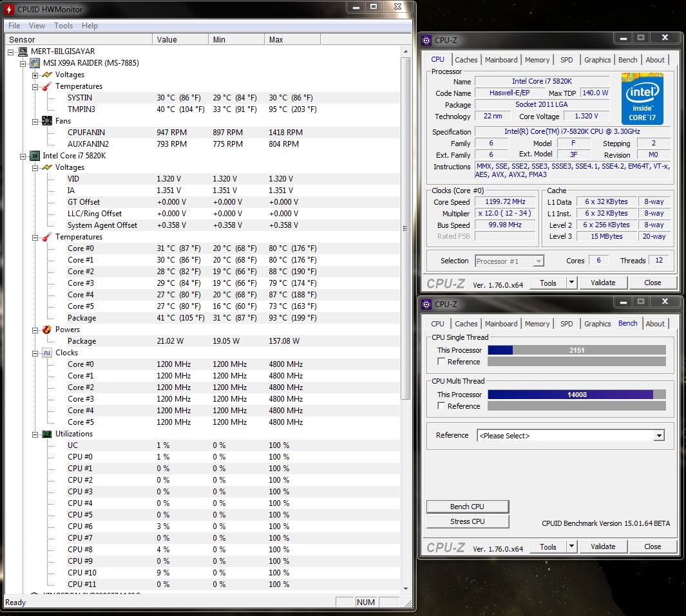Open the Tools dropdown arrow in the CPU-Z benchmark window
686x616 pixels.
click(x=571, y=546)
